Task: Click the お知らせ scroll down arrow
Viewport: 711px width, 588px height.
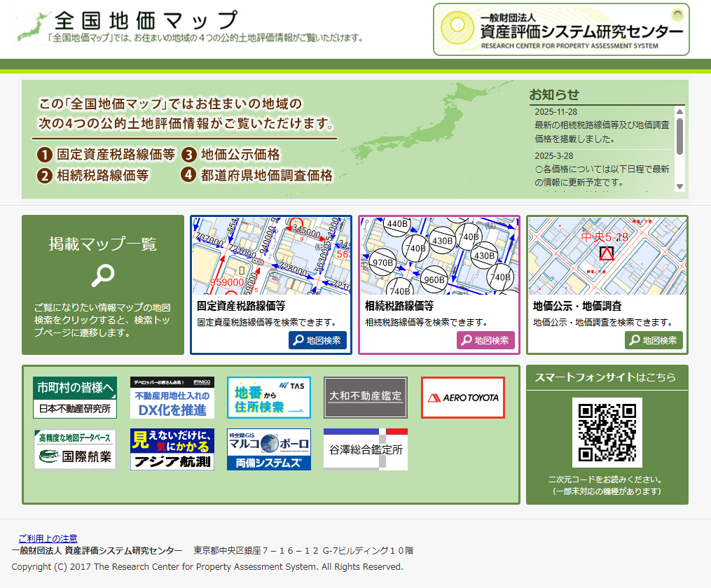Action: 679,186
